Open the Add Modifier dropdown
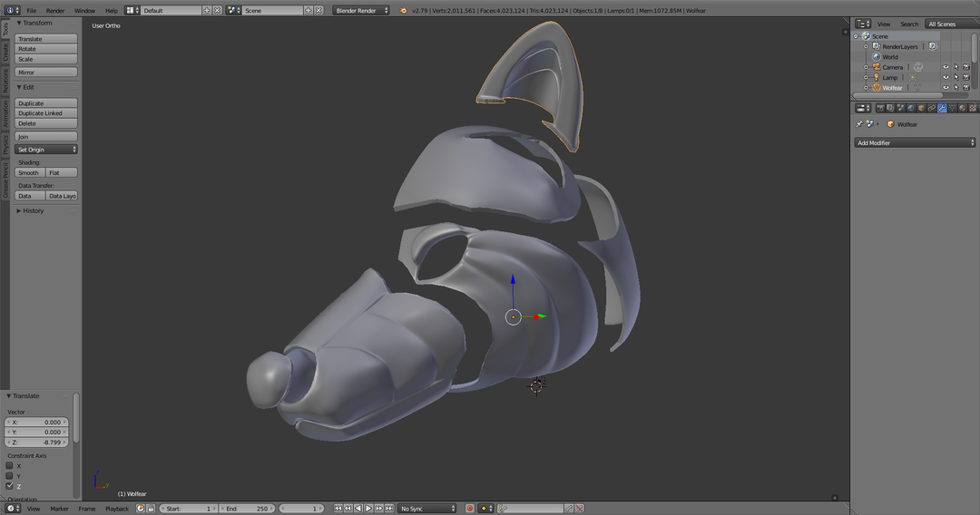980x515 pixels. click(x=915, y=143)
